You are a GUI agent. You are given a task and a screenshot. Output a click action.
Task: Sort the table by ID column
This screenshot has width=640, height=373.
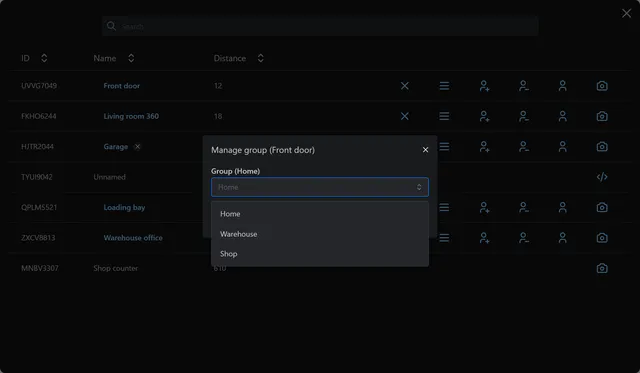click(x=44, y=58)
